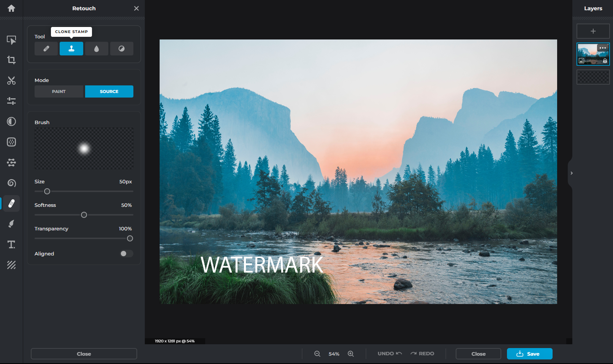The height and width of the screenshot is (364, 613).
Task: Switch Mode to Paint
Action: [x=59, y=91]
